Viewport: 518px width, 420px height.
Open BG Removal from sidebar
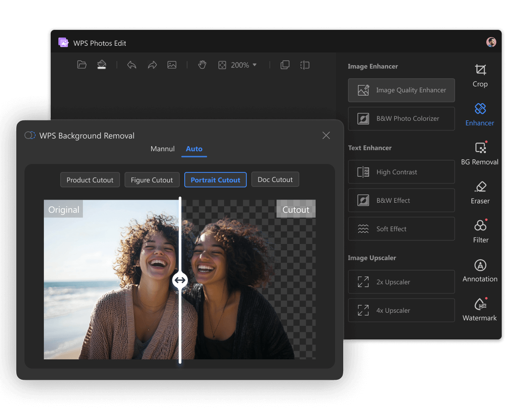click(x=480, y=153)
